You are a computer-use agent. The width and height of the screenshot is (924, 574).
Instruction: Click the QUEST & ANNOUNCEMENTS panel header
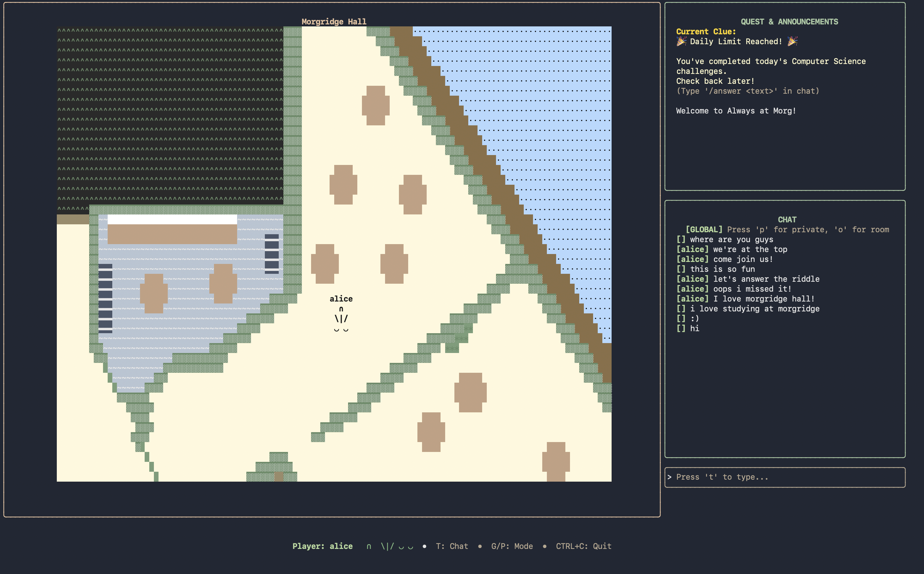tap(789, 22)
